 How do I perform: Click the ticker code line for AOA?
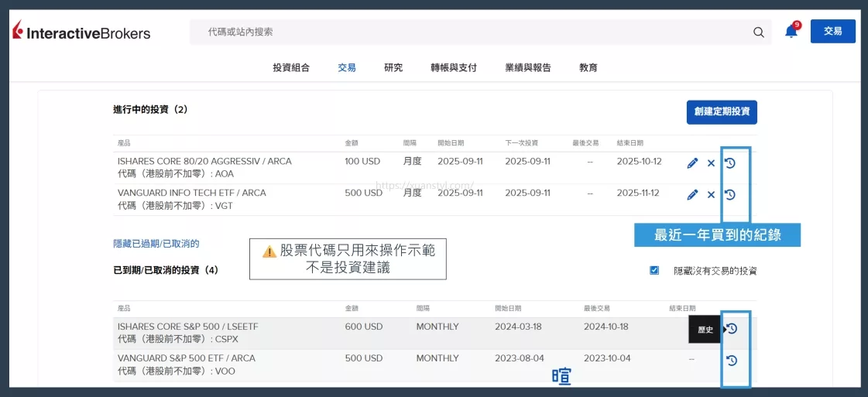(x=176, y=173)
